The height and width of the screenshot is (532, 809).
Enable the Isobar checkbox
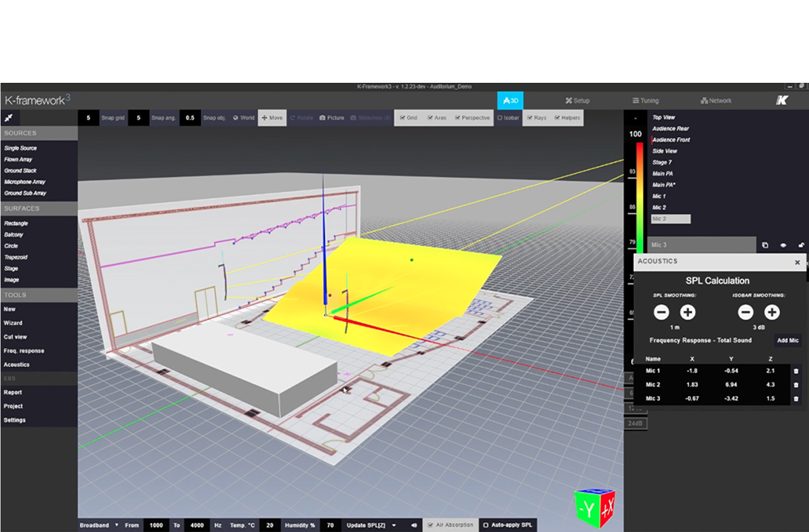coord(508,118)
